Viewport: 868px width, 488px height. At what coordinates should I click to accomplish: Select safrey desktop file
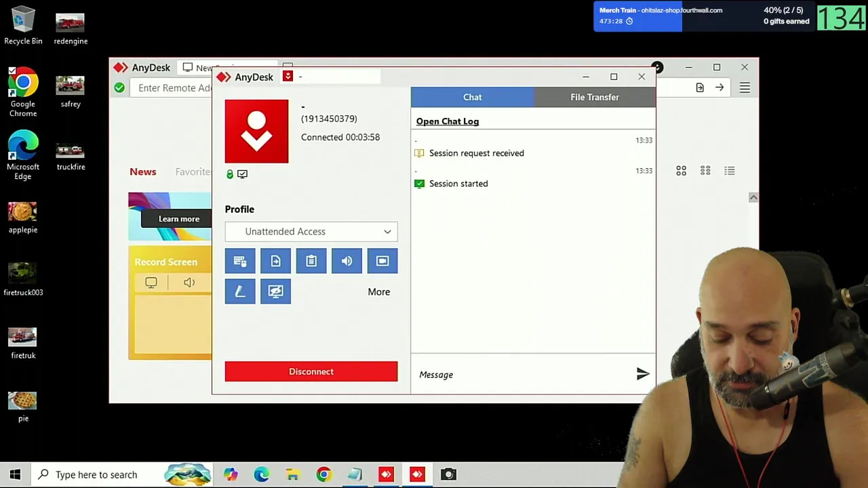coord(71,92)
